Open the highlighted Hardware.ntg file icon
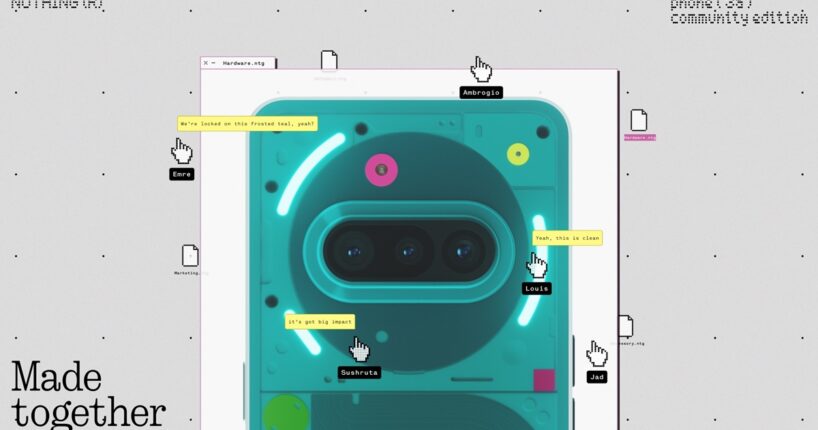 (x=639, y=121)
